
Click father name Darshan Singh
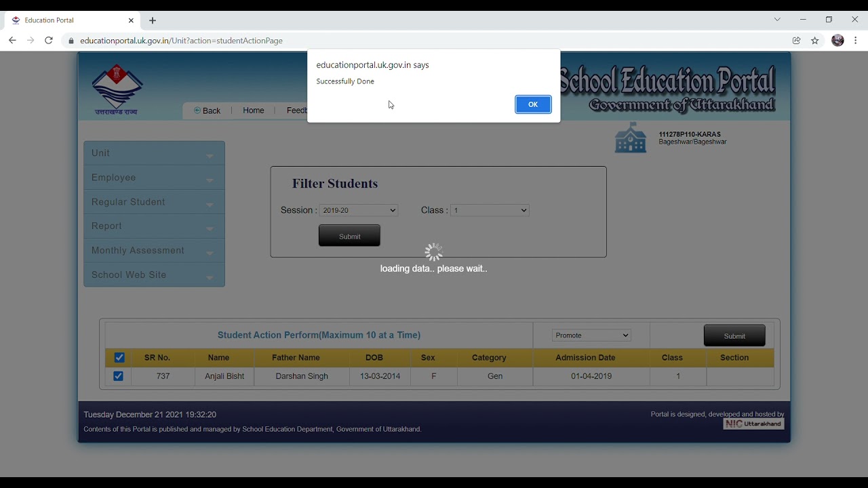(x=302, y=376)
